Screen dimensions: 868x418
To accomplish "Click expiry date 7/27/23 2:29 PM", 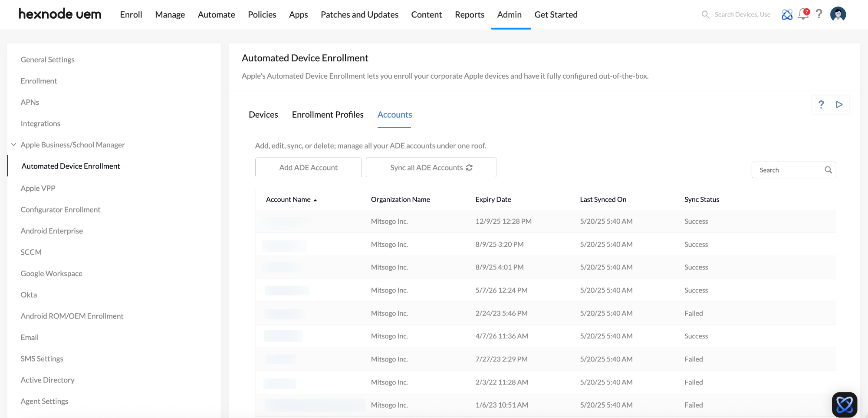I will [501, 359].
